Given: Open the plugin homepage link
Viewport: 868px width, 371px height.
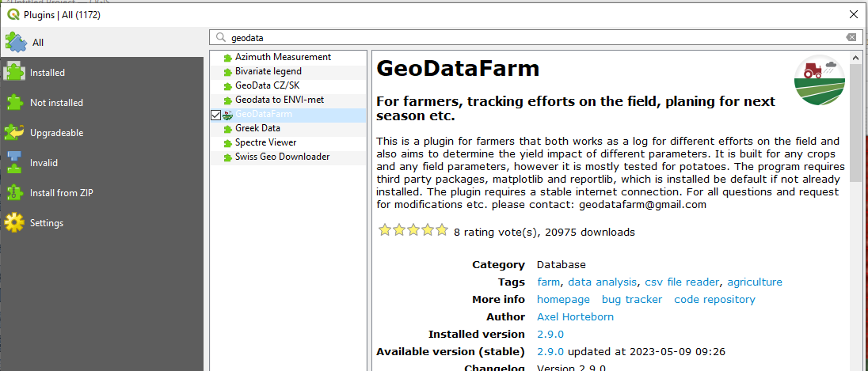Looking at the screenshot, I should (x=564, y=300).
